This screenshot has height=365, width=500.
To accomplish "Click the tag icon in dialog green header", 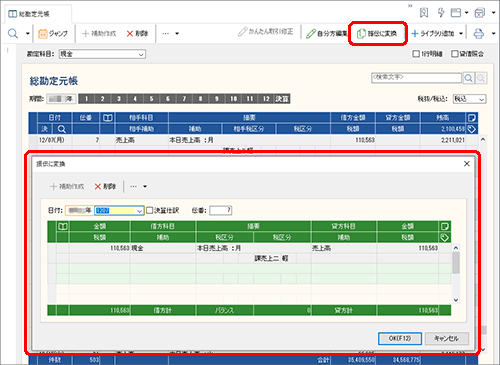I will click(445, 237).
